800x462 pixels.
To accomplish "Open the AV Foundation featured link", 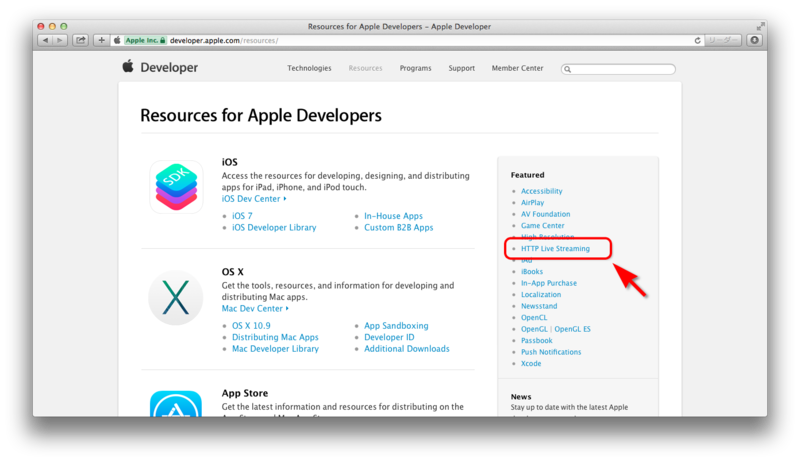I will click(545, 214).
